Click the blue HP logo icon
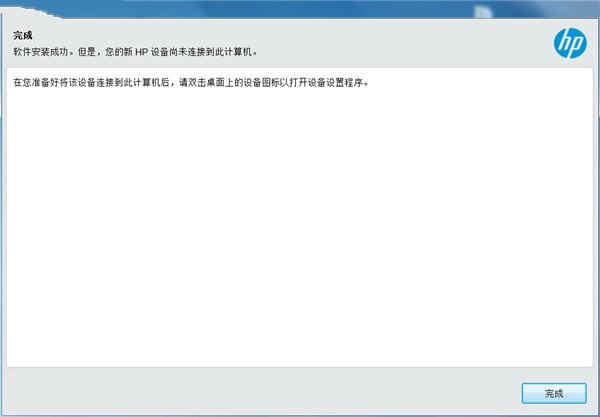600x417 pixels. coord(570,43)
